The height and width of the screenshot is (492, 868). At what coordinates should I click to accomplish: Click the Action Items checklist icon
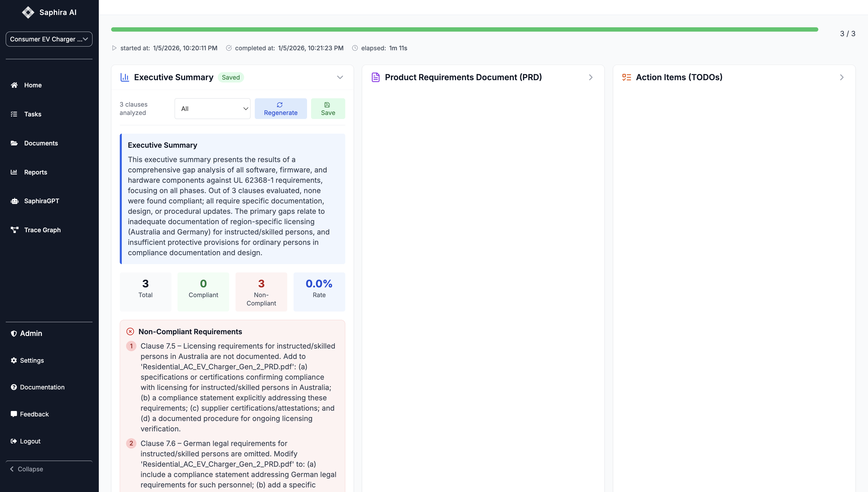click(626, 77)
